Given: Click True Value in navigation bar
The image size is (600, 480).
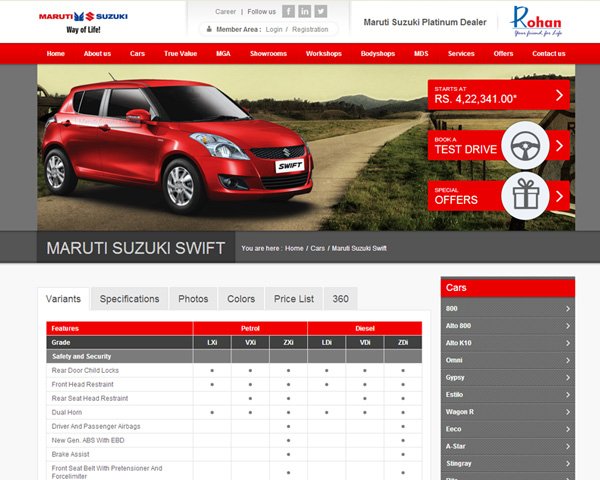Looking at the screenshot, I should 181,53.
